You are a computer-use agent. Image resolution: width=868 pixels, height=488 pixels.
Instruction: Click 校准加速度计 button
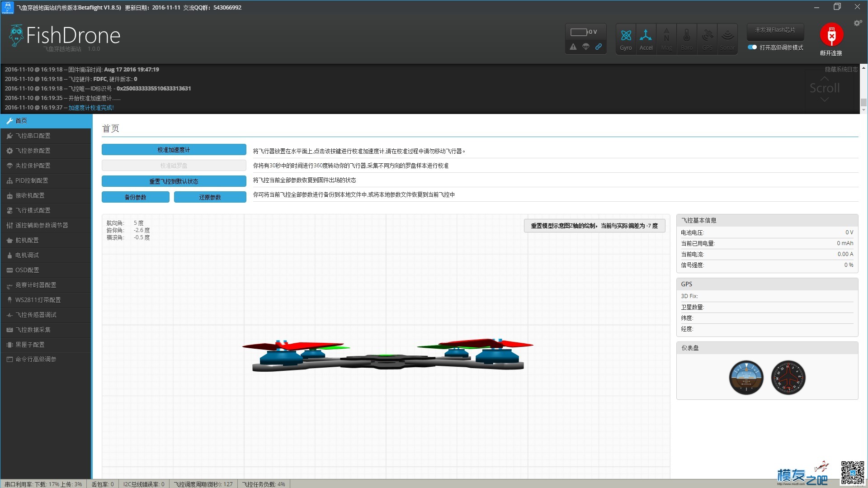(174, 150)
